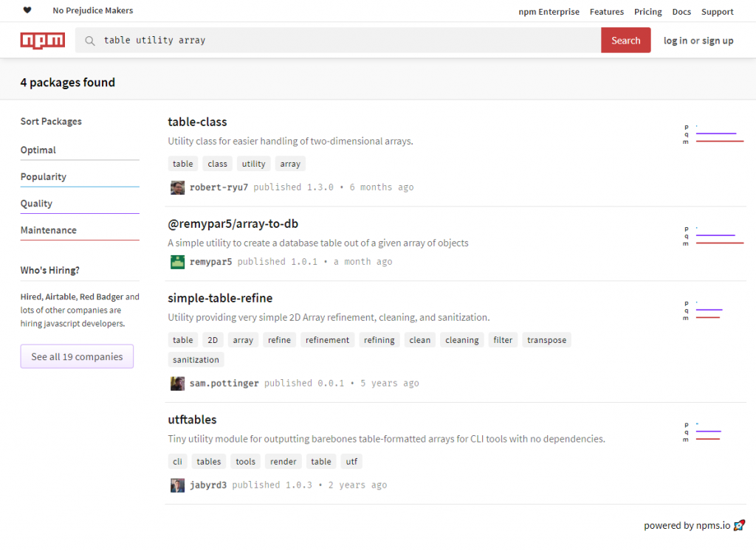The width and height of the screenshot is (756, 551).
Task: Open sam.pottinger author profile link
Action: click(224, 384)
